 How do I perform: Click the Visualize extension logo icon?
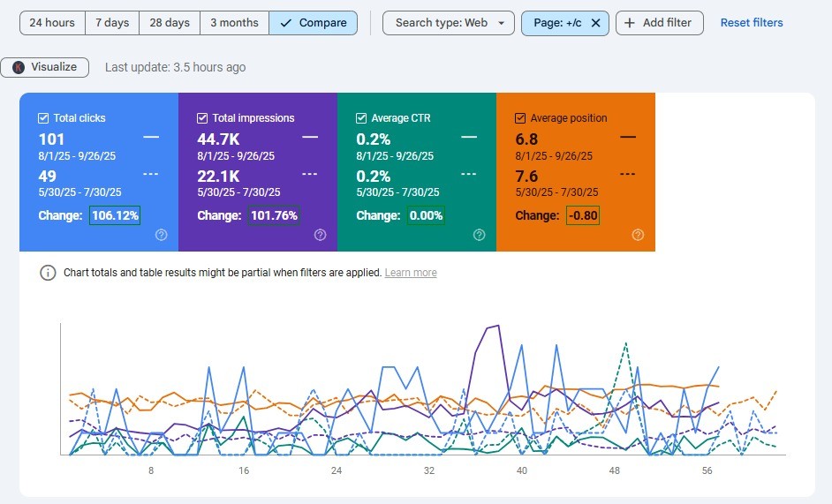[19, 67]
